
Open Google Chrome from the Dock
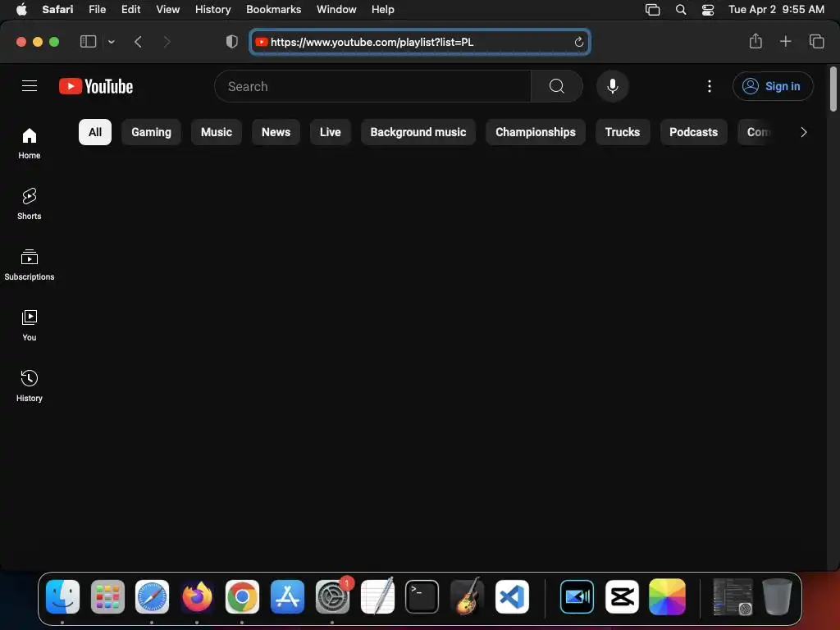tap(242, 596)
